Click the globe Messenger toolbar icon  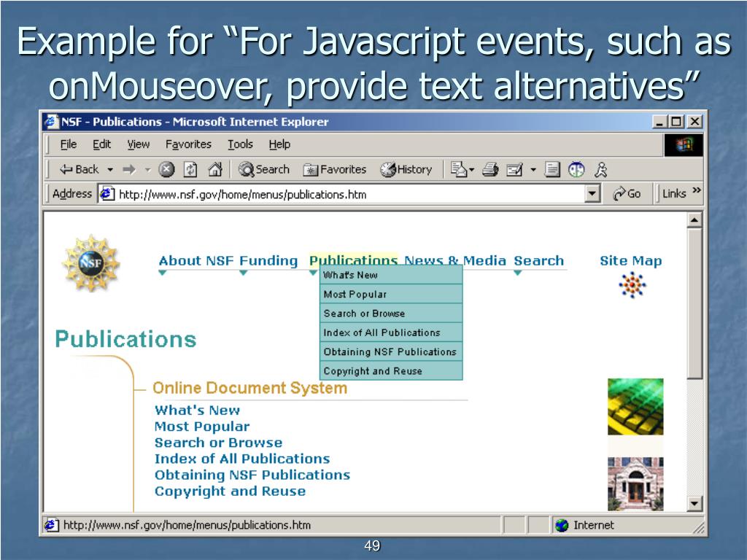click(576, 169)
